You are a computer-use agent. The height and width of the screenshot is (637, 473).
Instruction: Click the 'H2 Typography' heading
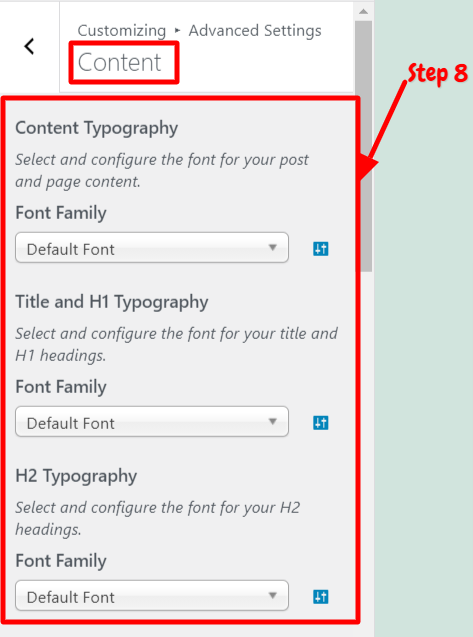76,476
